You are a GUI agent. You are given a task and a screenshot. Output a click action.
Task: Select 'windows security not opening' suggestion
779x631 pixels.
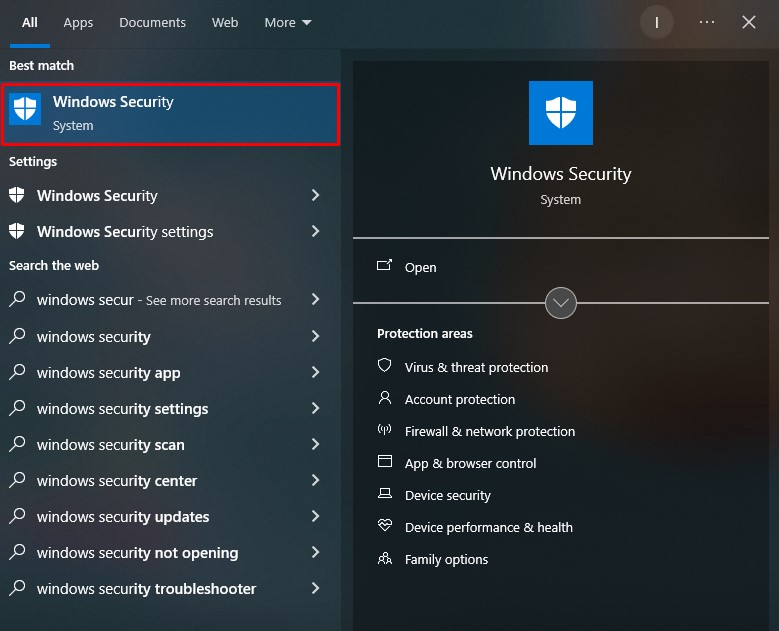(x=137, y=552)
